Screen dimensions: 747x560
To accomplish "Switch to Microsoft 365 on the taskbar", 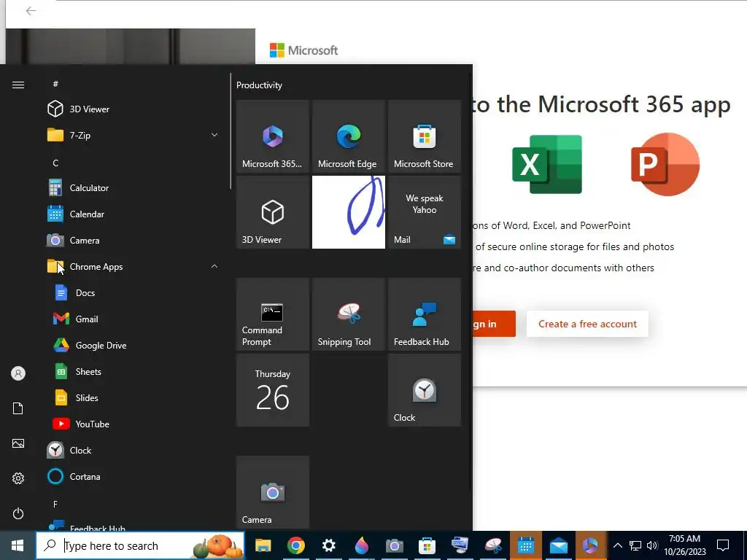I will [x=591, y=545].
